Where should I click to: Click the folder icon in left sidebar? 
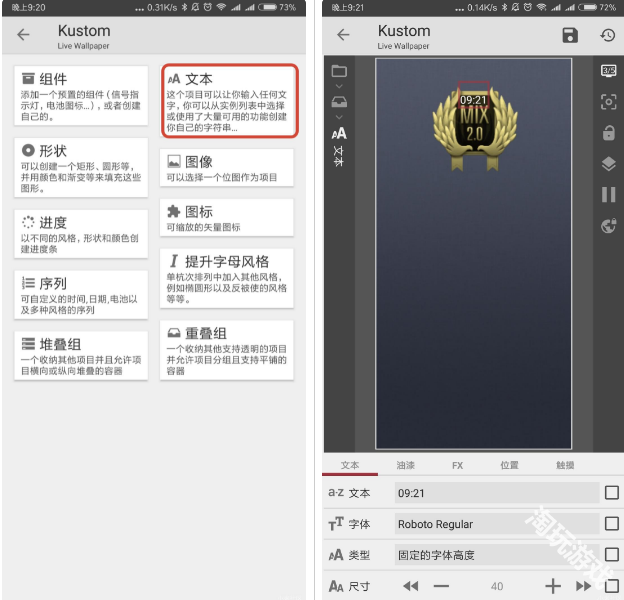339,71
